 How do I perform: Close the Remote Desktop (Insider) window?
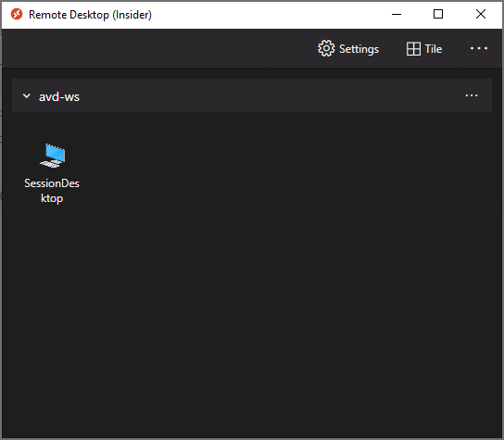coord(481,14)
